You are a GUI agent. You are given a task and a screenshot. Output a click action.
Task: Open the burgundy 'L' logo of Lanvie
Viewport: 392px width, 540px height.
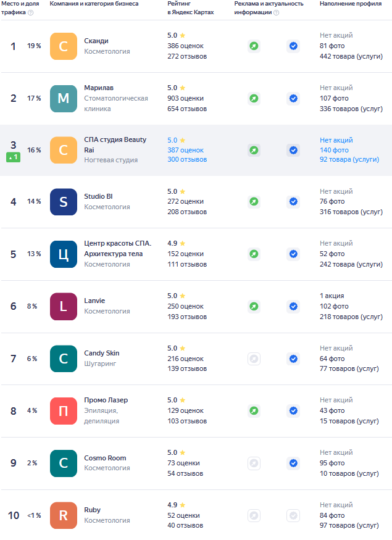tap(64, 307)
